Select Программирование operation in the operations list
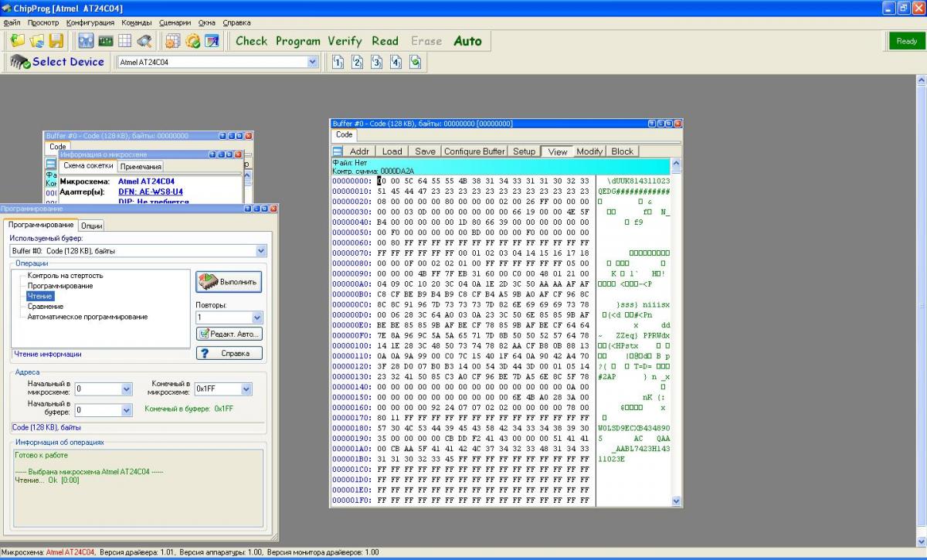Screen dimensions: 927x560 point(60,286)
